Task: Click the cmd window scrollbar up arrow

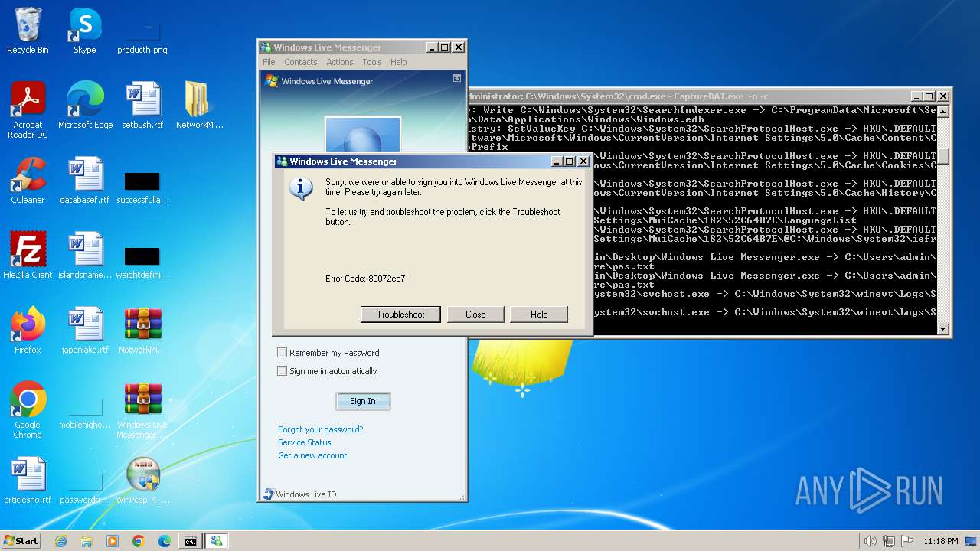Action: click(x=944, y=112)
